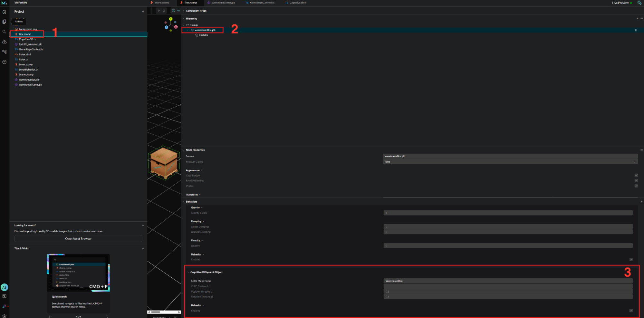644x318 pixels.
Task: Toggle the Cast Shadow checkbox
Action: coord(636,175)
